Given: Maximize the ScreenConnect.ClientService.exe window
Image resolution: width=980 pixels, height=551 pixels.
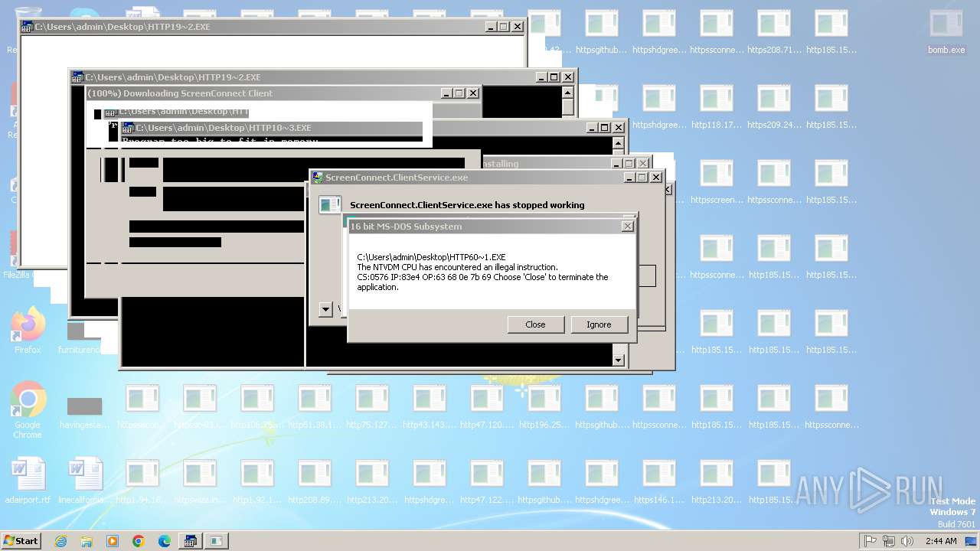Looking at the screenshot, I should tap(642, 178).
